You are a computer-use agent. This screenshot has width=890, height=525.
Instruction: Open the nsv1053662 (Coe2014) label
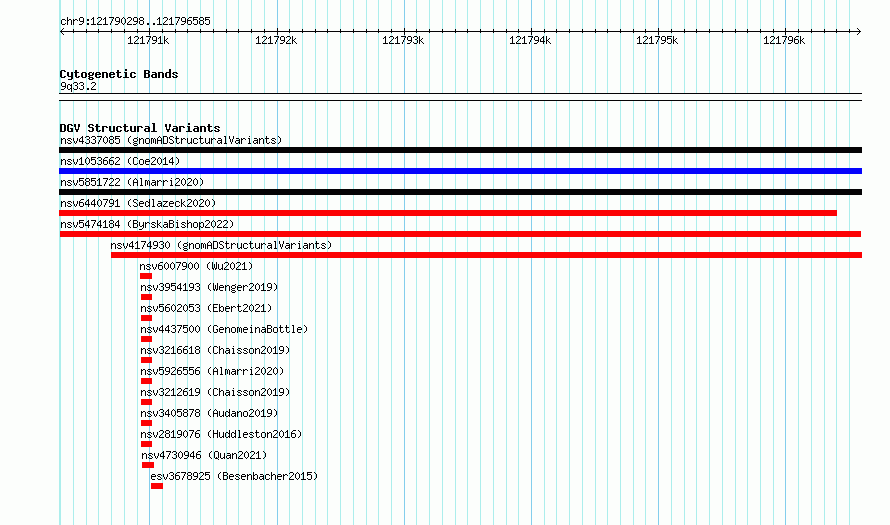point(120,161)
